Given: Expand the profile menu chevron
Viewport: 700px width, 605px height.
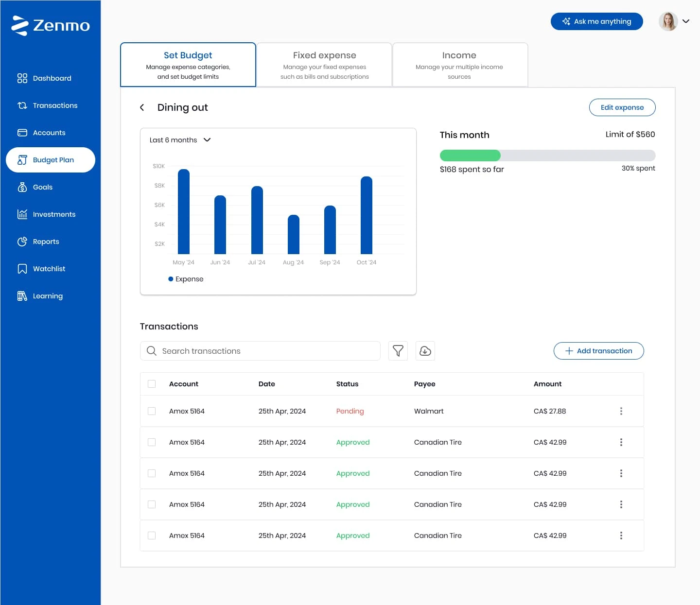Looking at the screenshot, I should (686, 21).
